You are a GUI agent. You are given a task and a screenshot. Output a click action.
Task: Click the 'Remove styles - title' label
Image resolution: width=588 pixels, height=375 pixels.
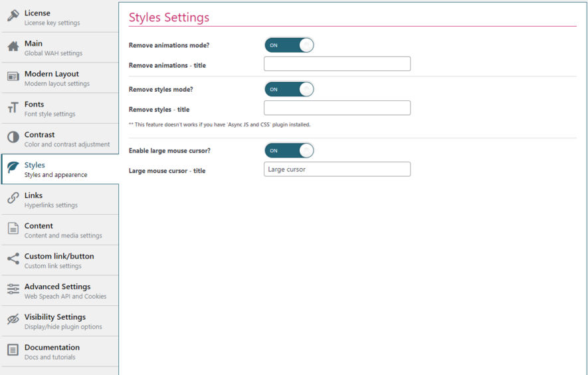159,110
